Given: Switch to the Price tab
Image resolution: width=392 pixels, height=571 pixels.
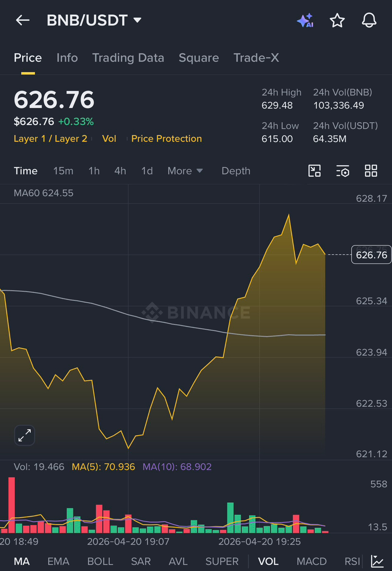Looking at the screenshot, I should point(28,58).
